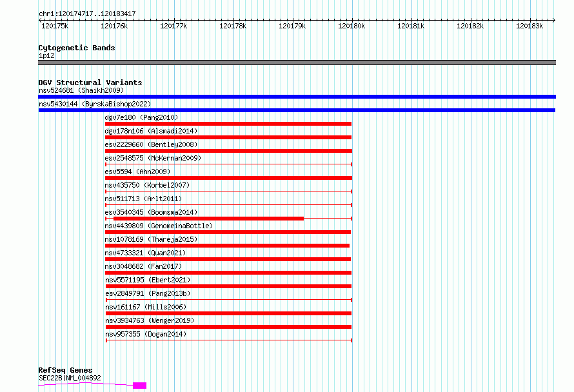Click the 120183k ruler label

(529, 26)
